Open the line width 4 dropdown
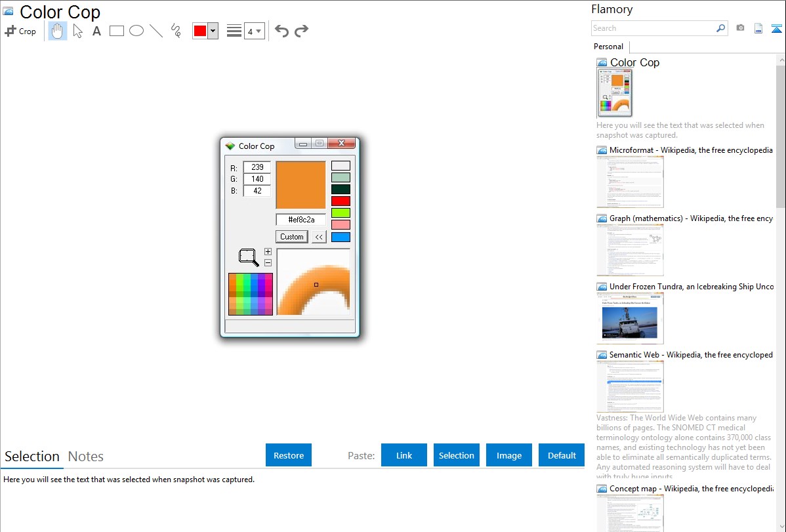The image size is (786, 532). pos(254,31)
